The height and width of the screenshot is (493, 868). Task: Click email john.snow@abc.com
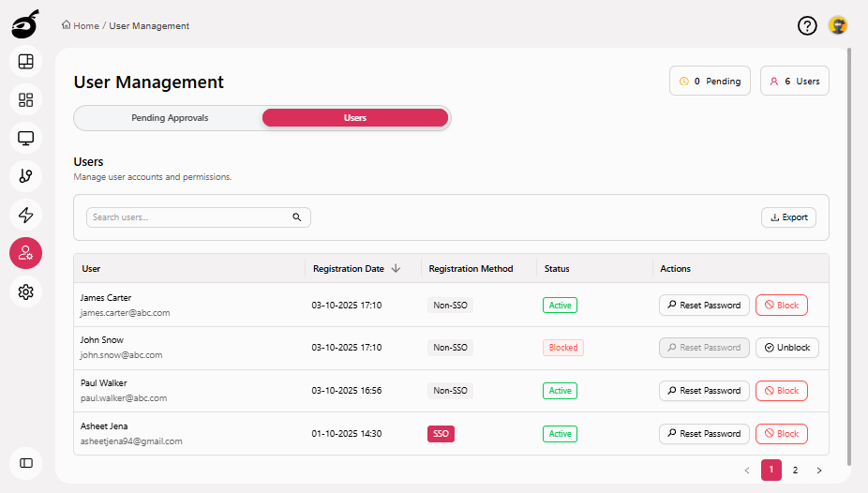[x=121, y=354]
